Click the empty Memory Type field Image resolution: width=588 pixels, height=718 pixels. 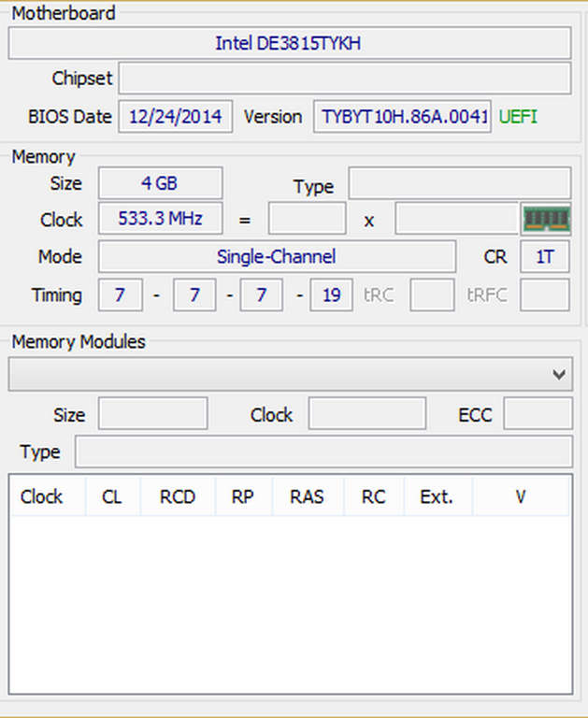click(x=459, y=184)
